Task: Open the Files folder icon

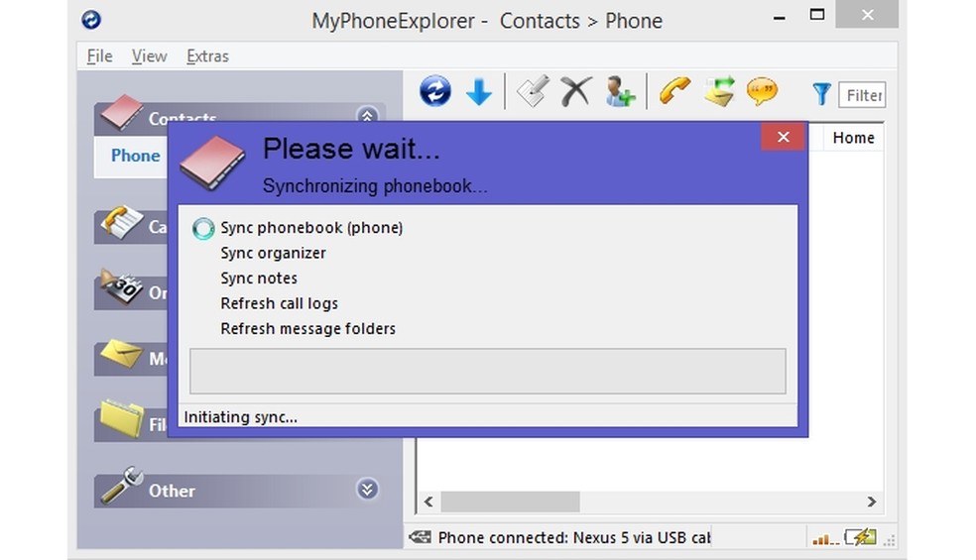Action: pyautogui.click(x=121, y=418)
